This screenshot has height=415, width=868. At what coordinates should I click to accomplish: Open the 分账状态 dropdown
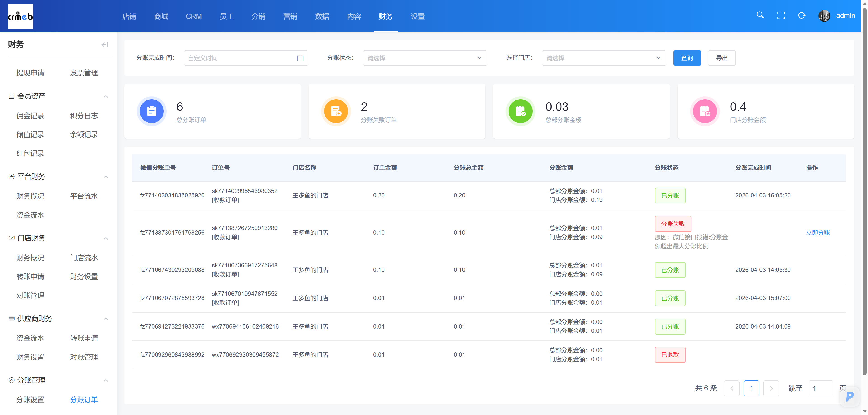tap(425, 58)
